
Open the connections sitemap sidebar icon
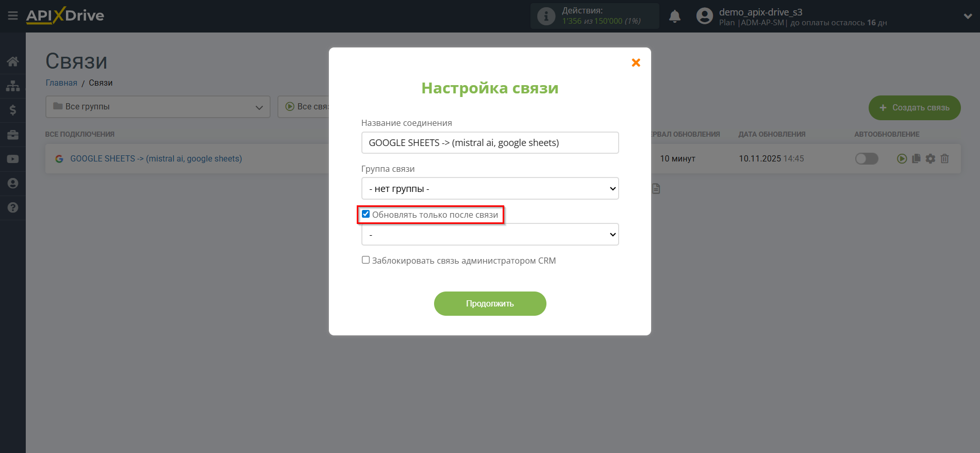pyautogui.click(x=13, y=86)
